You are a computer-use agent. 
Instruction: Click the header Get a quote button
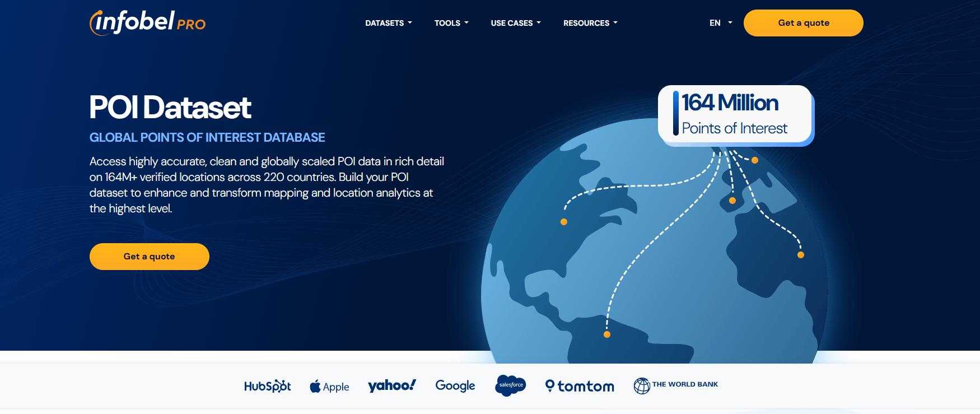click(x=804, y=23)
